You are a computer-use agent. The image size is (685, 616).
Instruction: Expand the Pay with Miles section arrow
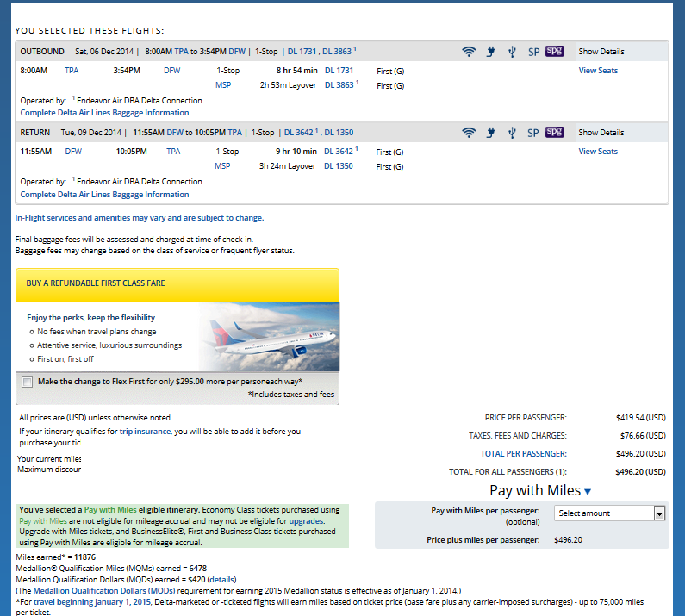pyautogui.click(x=588, y=492)
